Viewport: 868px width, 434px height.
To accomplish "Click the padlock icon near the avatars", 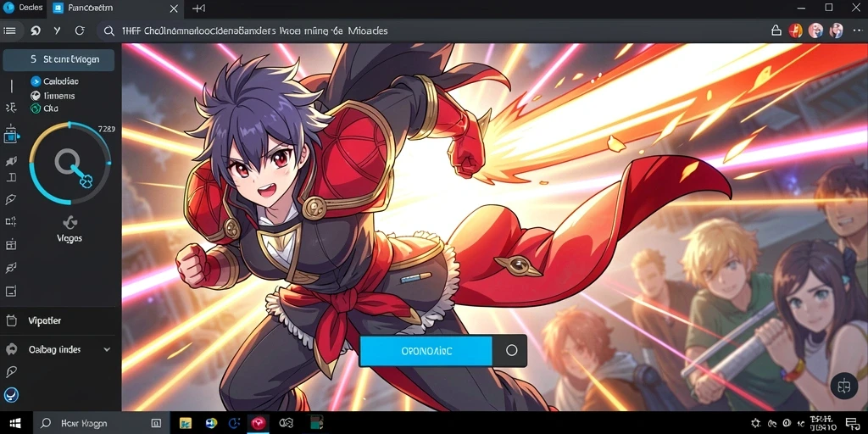I will (776, 31).
